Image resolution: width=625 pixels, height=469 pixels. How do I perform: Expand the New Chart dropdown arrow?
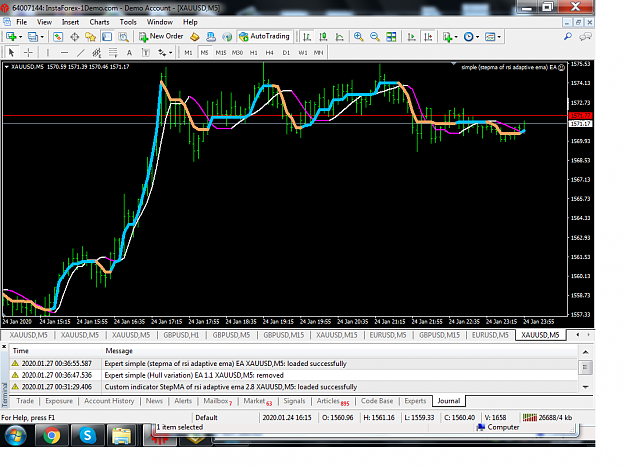pyautogui.click(x=21, y=37)
